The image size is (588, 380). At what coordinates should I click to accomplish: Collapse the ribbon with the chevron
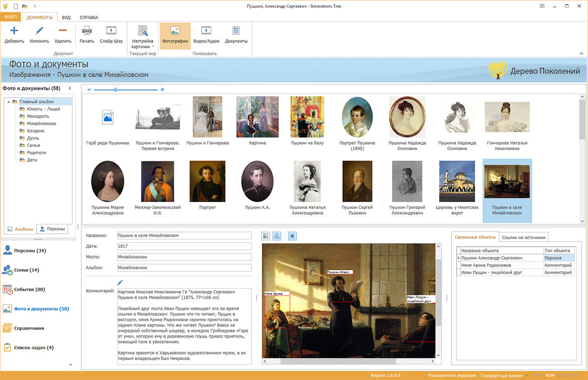pos(582,54)
